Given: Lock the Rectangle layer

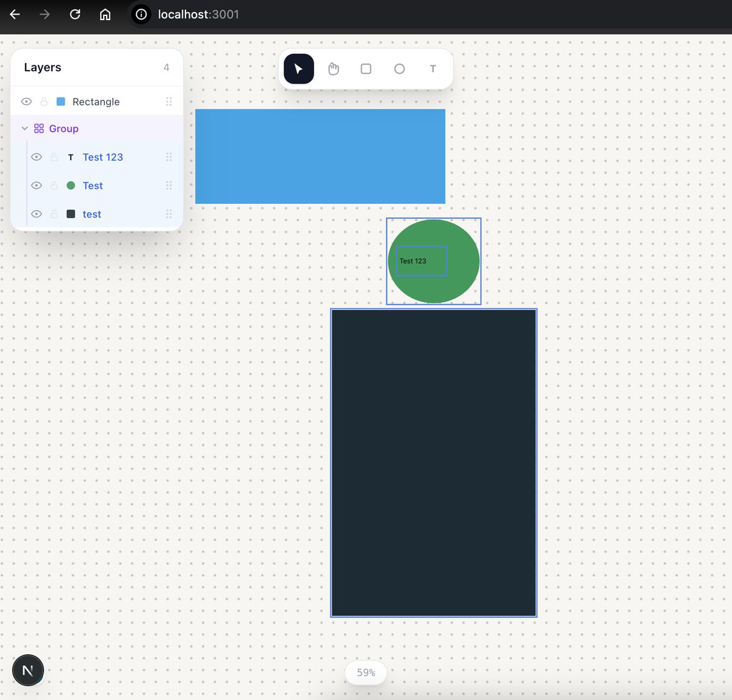Looking at the screenshot, I should (x=44, y=101).
